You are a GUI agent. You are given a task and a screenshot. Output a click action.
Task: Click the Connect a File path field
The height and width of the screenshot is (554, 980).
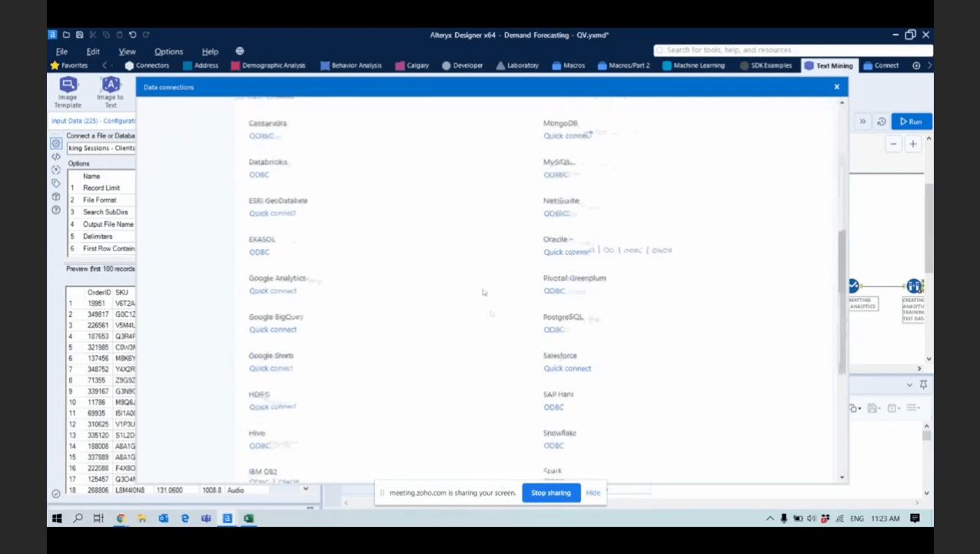point(101,148)
